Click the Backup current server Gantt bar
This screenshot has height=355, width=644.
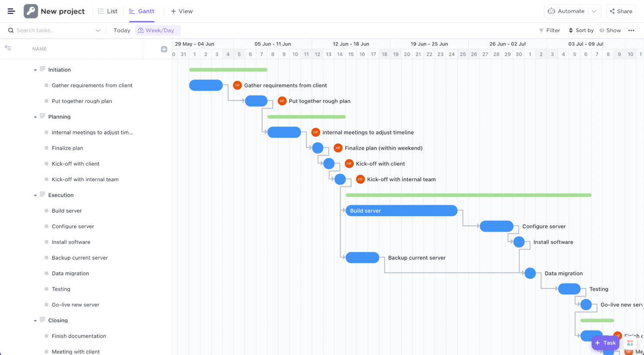(x=362, y=258)
